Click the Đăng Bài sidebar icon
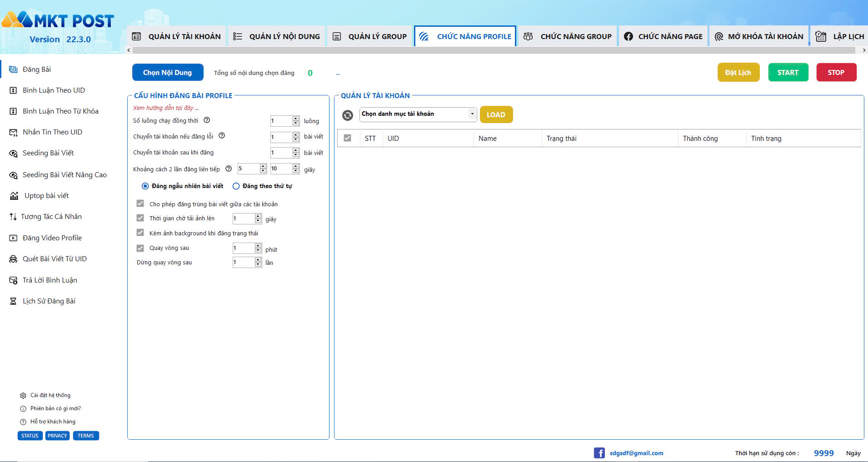Image resolution: width=868 pixels, height=462 pixels. click(x=13, y=70)
